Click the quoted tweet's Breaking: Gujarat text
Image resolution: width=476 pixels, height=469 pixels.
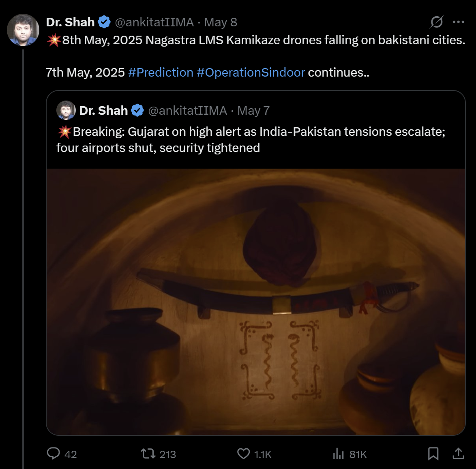251,139
